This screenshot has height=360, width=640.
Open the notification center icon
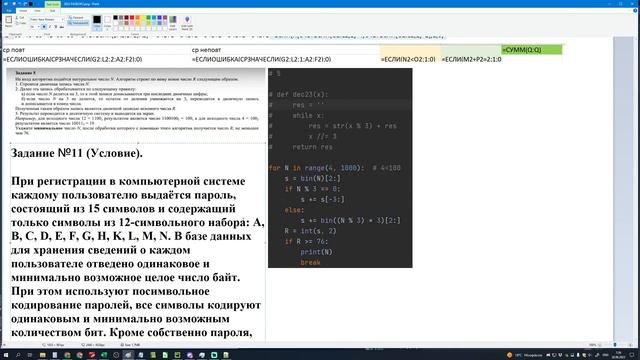[x=631, y=355]
